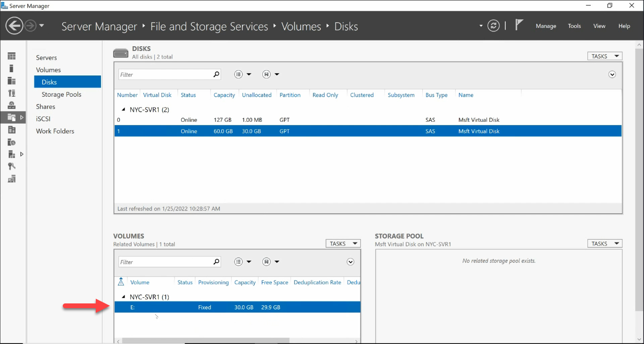
Task: Sort volumes by Deduplication Rate column
Action: pos(317,282)
